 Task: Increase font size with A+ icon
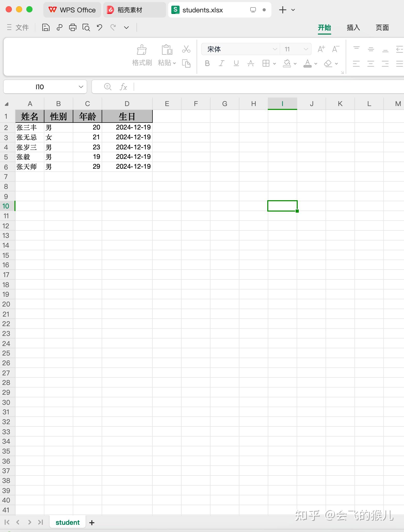point(321,49)
